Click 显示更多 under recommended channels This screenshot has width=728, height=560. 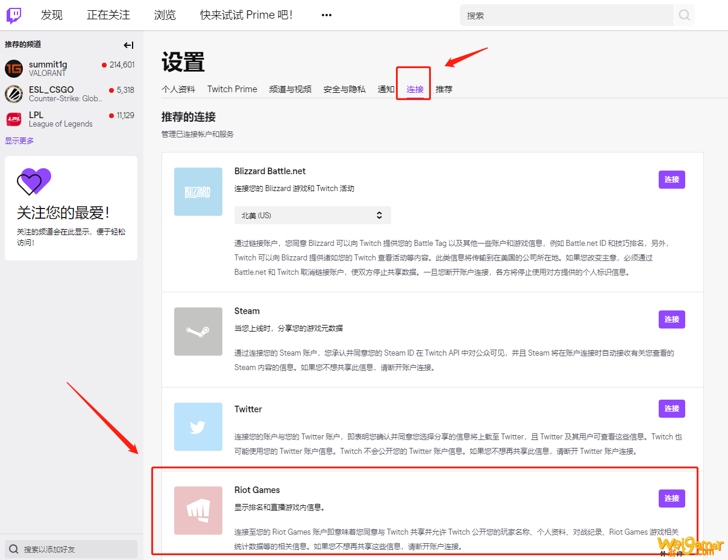pyautogui.click(x=19, y=141)
